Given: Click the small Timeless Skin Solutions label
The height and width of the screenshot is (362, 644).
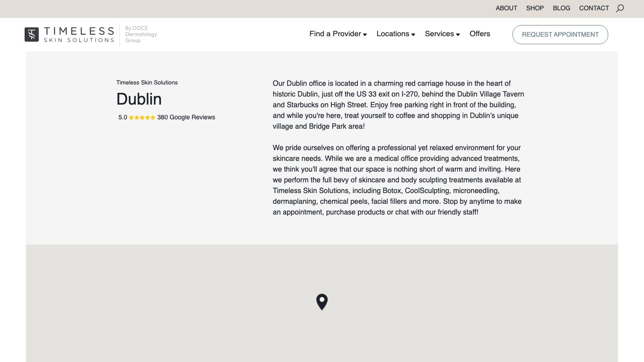Looking at the screenshot, I should (x=147, y=83).
